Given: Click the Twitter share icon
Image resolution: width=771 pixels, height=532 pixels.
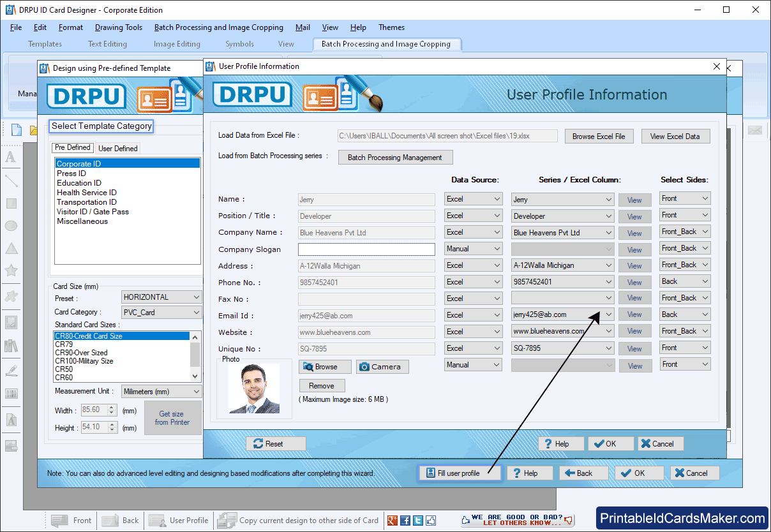Looking at the screenshot, I should 418,521.
